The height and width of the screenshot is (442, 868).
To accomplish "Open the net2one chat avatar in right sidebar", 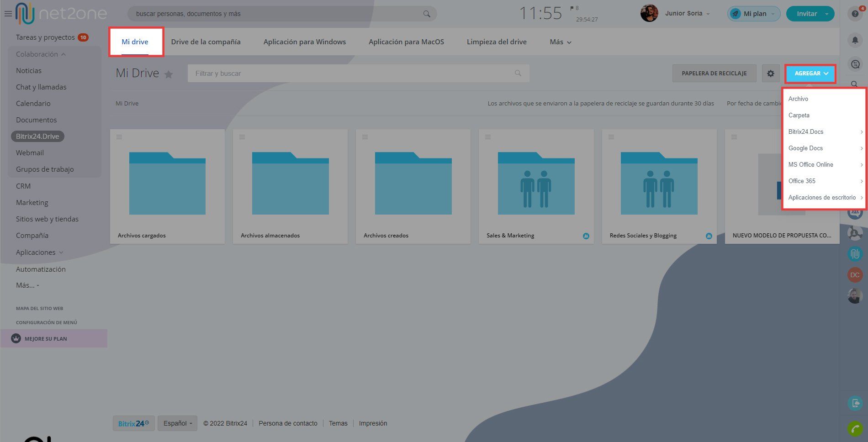I will (855, 253).
